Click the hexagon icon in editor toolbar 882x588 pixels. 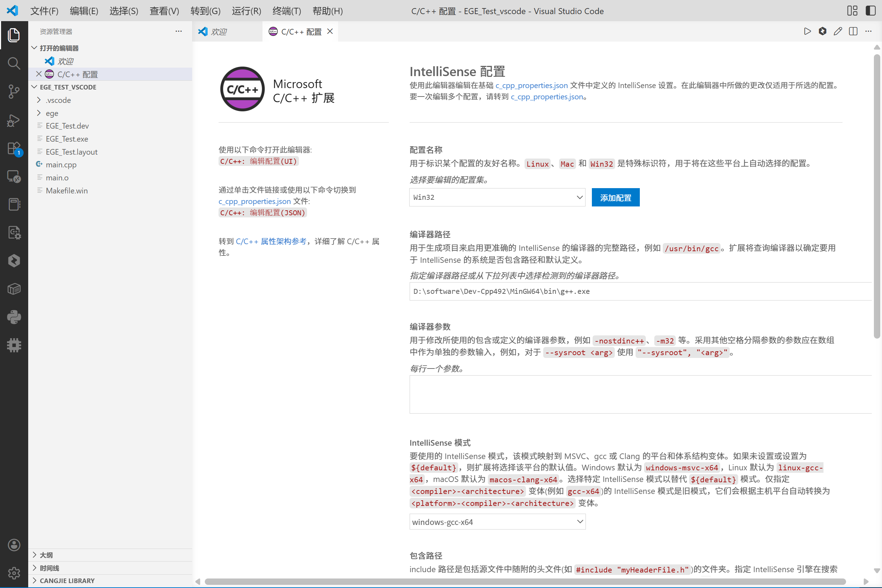[x=823, y=31]
